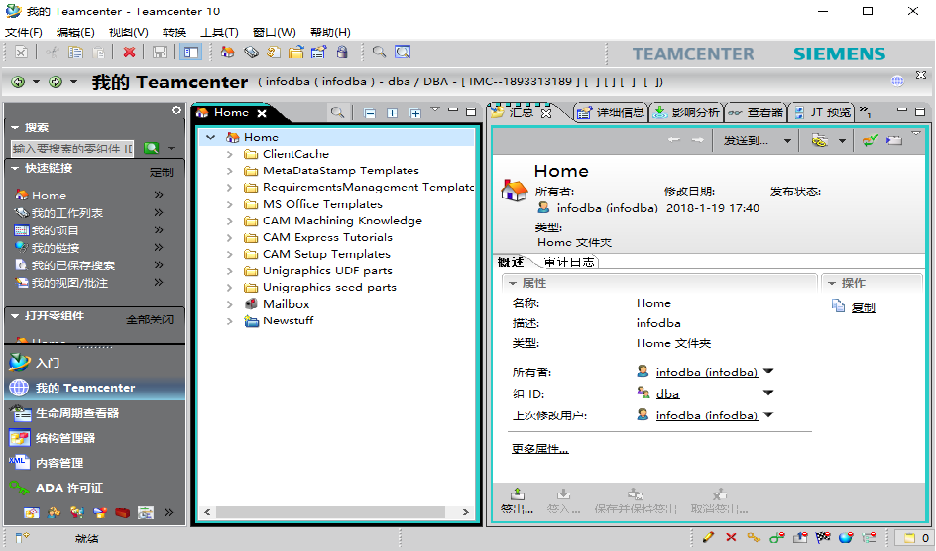
Task: Expand the ClientCache folder
Action: click(230, 154)
